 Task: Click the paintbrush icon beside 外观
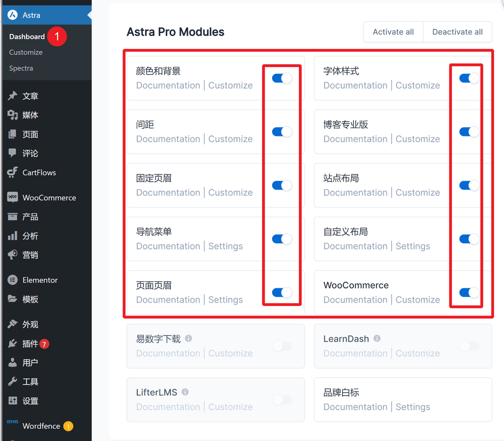(x=12, y=324)
